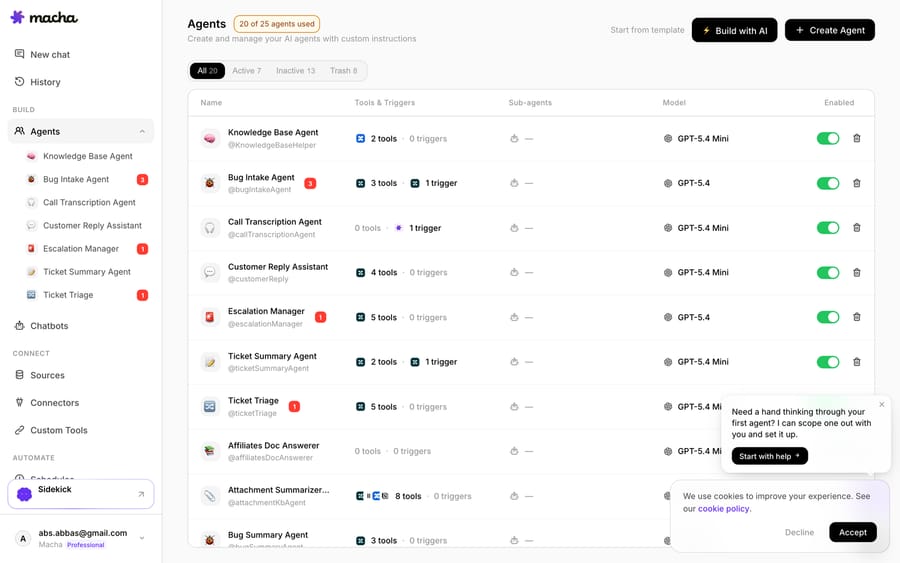Click the Sidekick purple blob icon
This screenshot has height=563, width=900.
pos(24,494)
